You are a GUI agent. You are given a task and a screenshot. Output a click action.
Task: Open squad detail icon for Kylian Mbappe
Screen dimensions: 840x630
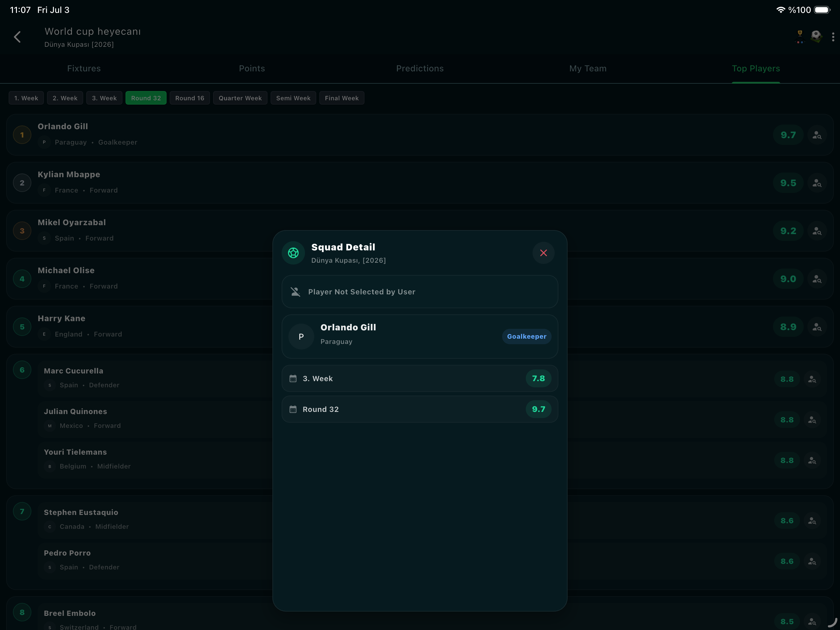coord(817,183)
